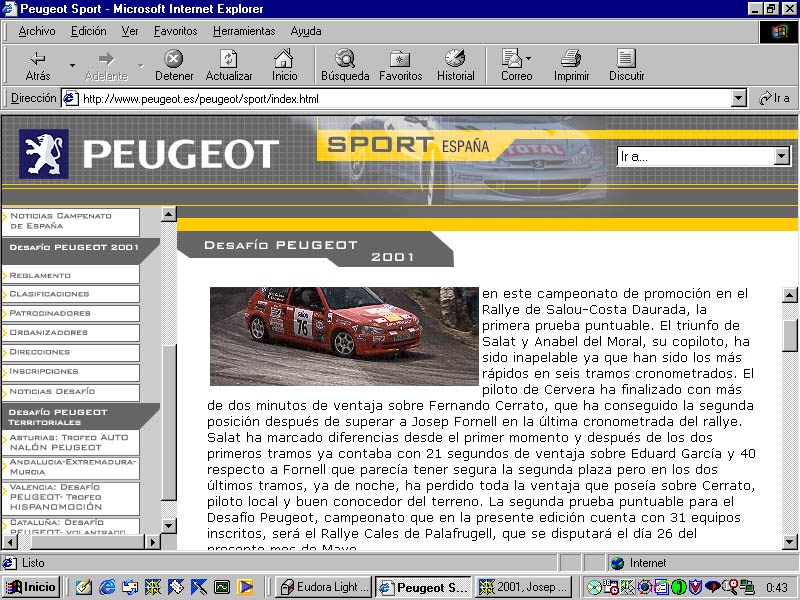Viewport: 800px width, 600px height.
Task: Switch to the "2001, Josep" taskbar window
Action: pyautogui.click(x=524, y=587)
